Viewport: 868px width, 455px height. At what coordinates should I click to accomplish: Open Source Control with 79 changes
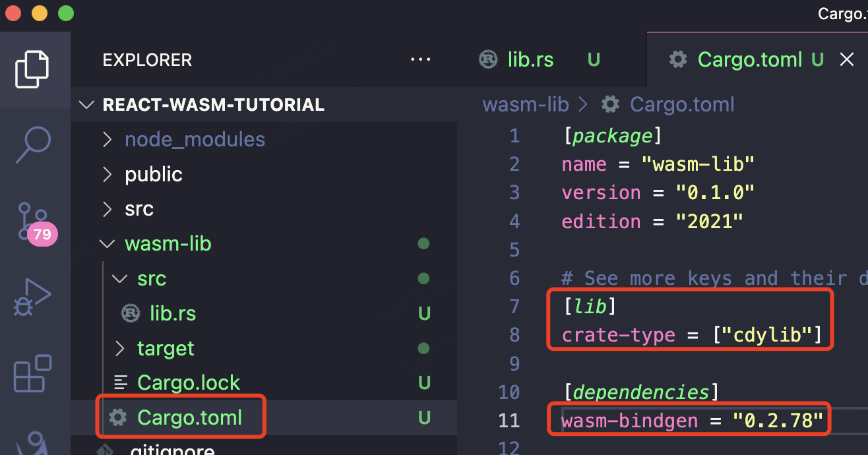(x=32, y=220)
